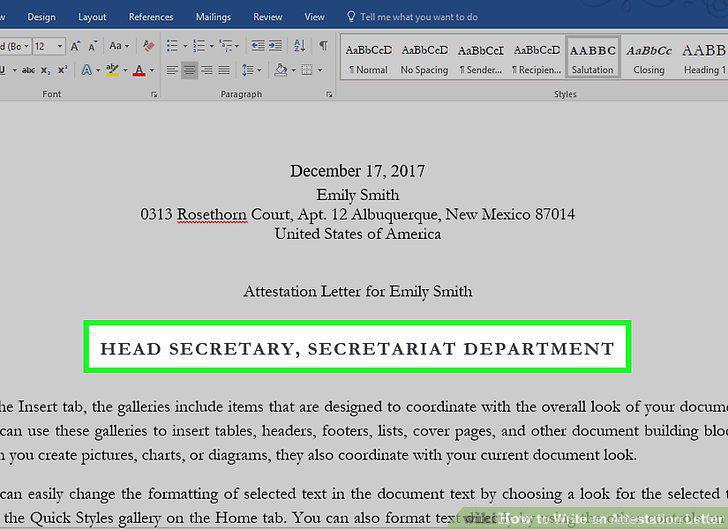The image size is (728, 529).
Task: Click the line Attestation Letter for Emily Smith
Action: [x=358, y=291]
